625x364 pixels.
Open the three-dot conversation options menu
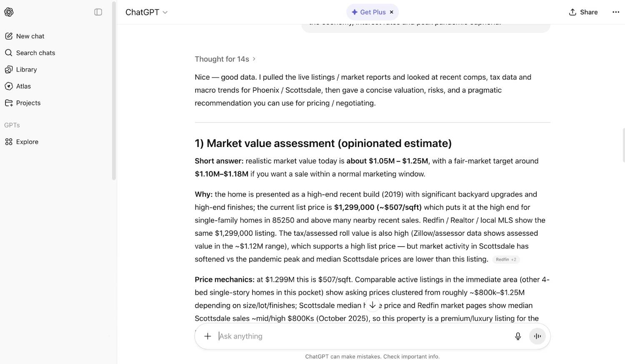tap(616, 12)
